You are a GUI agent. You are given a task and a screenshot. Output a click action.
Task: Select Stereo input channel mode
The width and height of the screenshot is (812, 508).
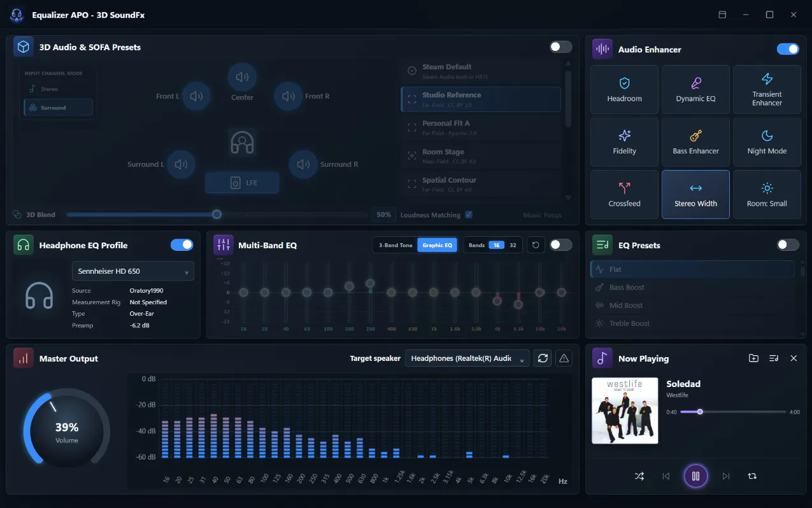(58, 89)
